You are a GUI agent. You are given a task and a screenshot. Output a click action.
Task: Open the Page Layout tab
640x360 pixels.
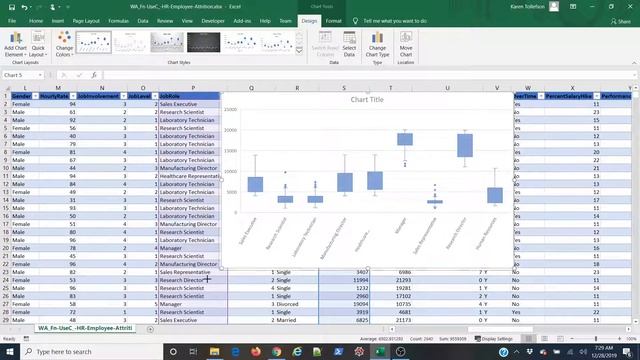pyautogui.click(x=86, y=21)
